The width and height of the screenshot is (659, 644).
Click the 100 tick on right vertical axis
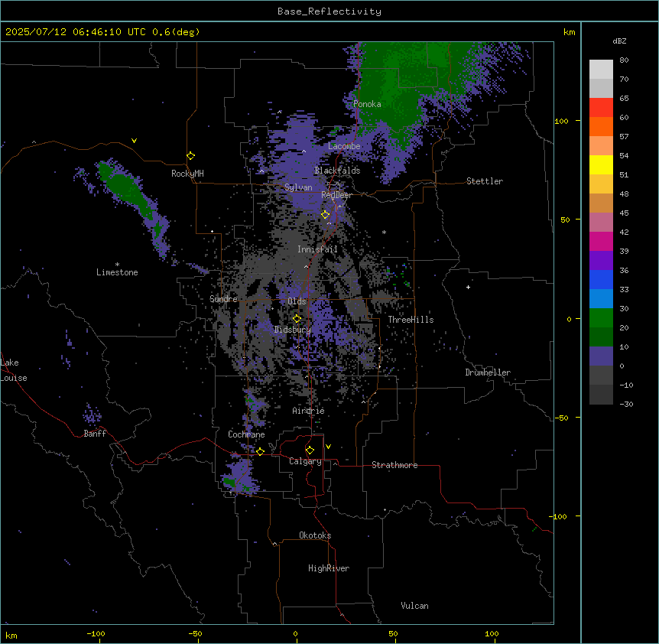coord(561,121)
